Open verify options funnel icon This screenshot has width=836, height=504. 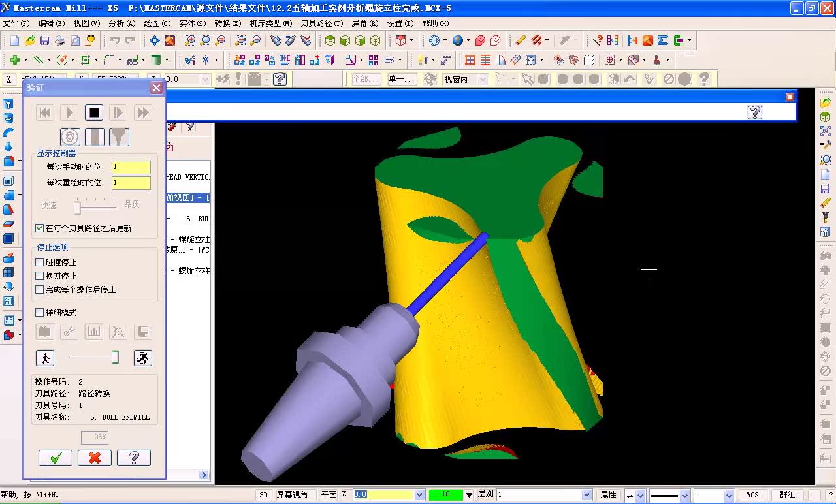tap(119, 136)
